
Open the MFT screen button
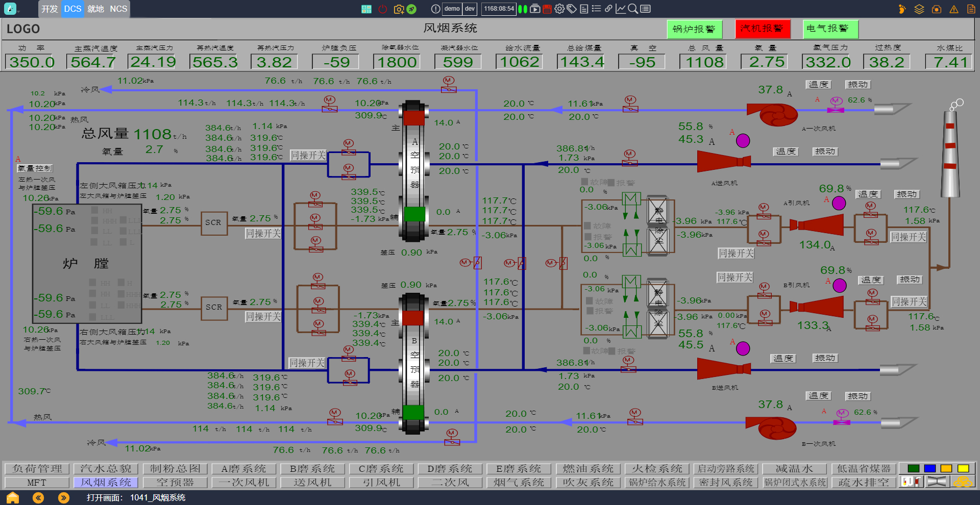[x=37, y=482]
